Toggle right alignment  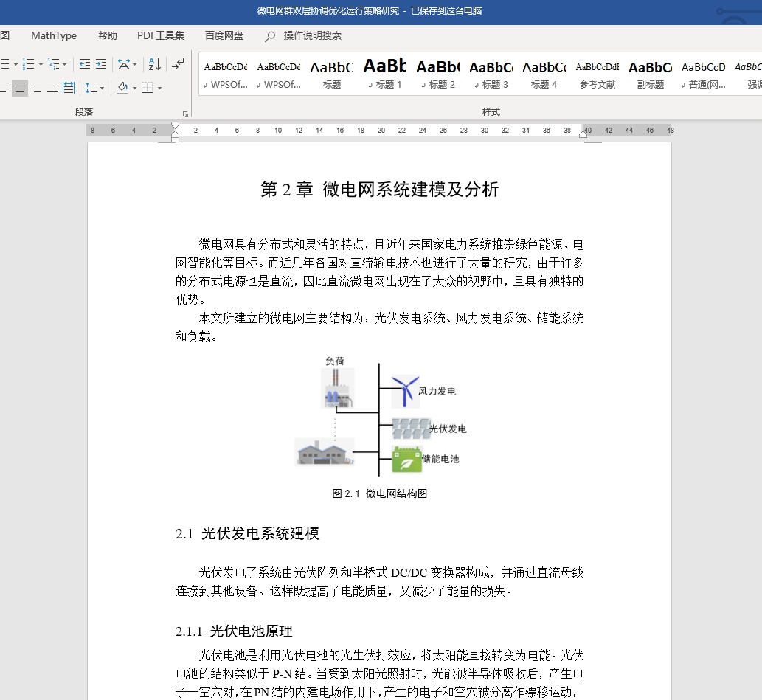coord(36,88)
